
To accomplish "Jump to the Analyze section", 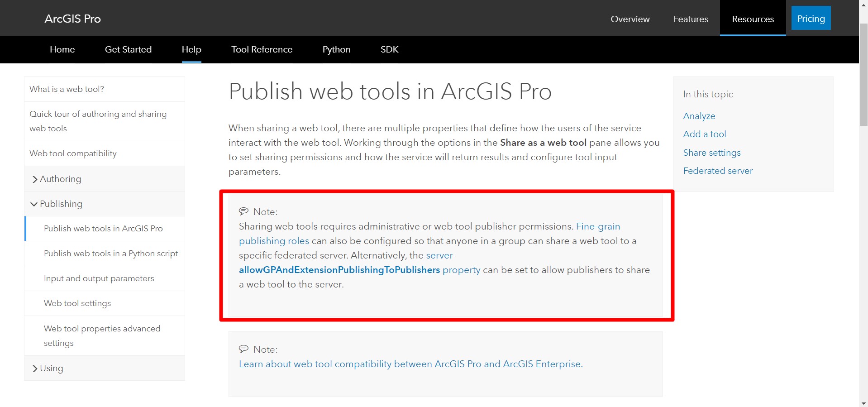I will [x=699, y=116].
